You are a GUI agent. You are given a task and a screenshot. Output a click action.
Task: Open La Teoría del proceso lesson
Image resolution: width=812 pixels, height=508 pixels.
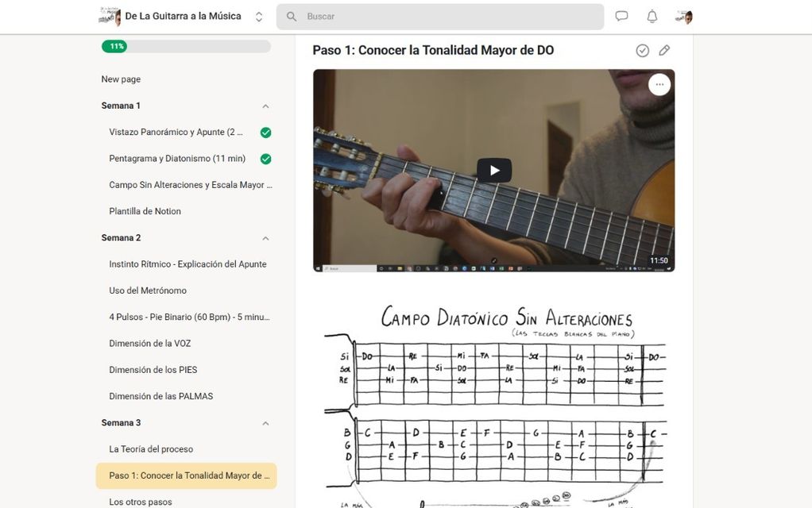[x=151, y=449]
